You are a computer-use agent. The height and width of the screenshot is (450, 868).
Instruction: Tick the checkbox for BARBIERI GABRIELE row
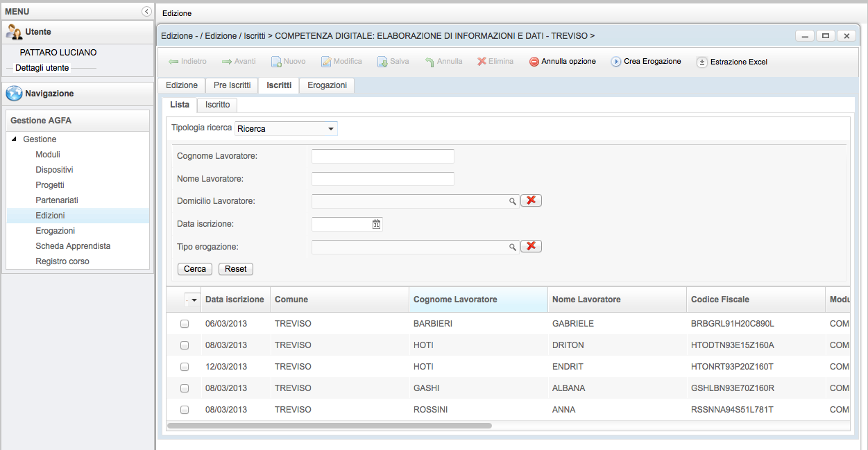[185, 324]
